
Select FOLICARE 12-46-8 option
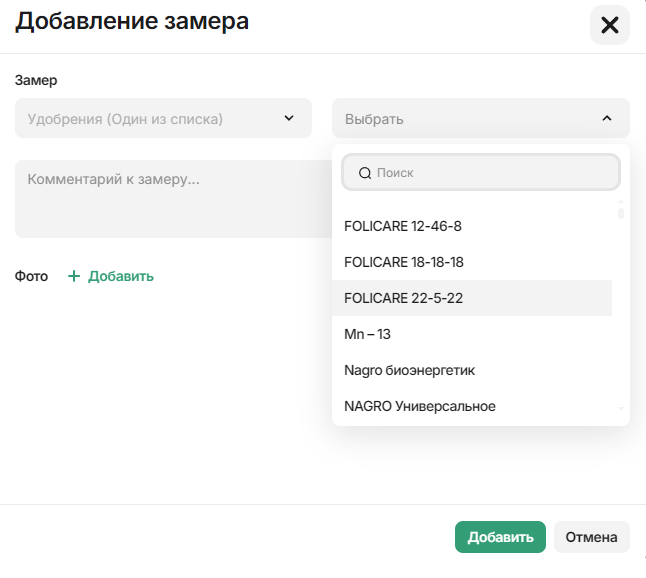coord(472,226)
